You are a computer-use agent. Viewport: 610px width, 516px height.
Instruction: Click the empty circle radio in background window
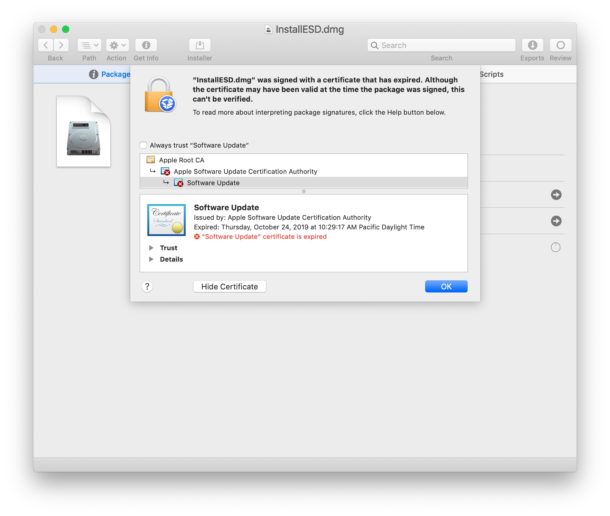(x=556, y=247)
